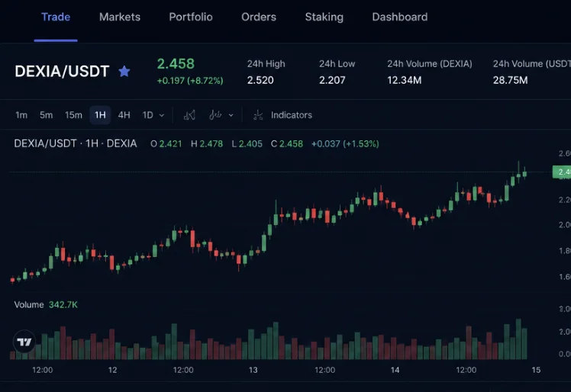Click the current price label on axis
Viewport: 571px width, 392px height.
click(562, 172)
